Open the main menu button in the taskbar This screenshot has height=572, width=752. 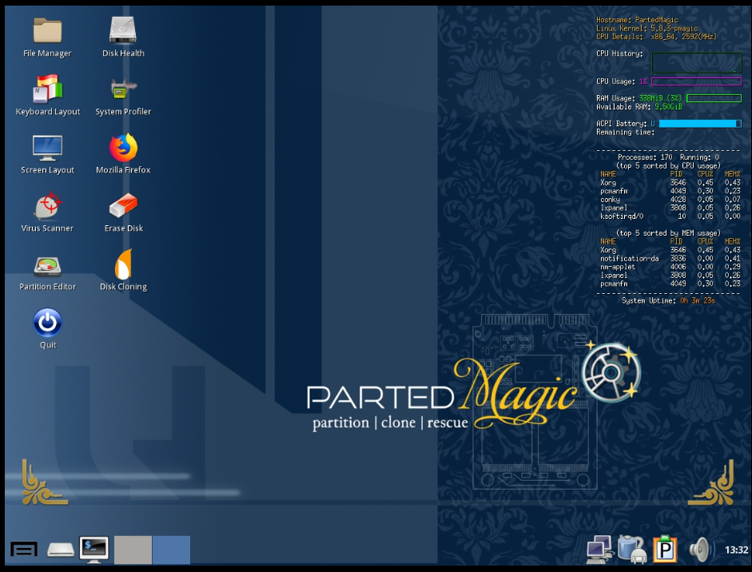pos(24,549)
